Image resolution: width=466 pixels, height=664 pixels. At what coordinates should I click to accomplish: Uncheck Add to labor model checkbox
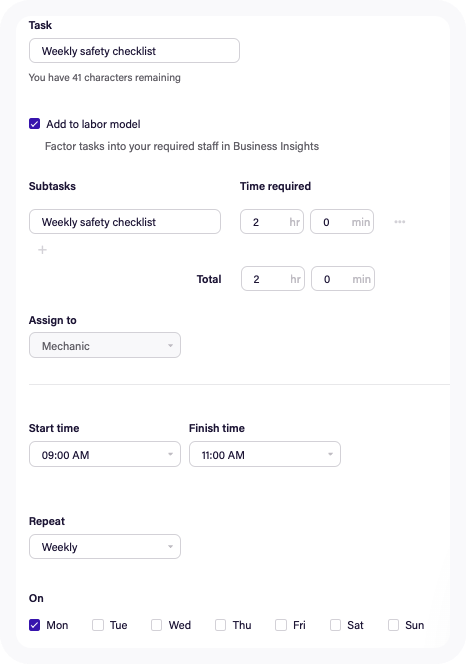pos(34,124)
